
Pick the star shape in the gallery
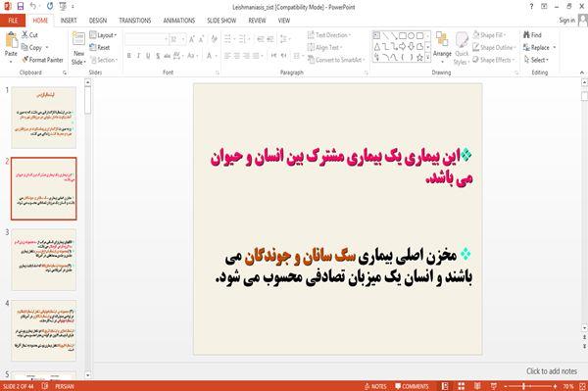point(420,58)
